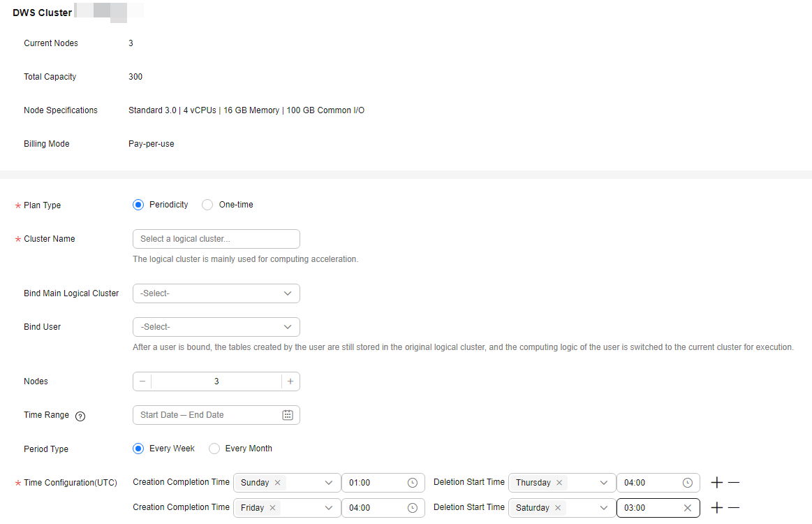Select the One-time plan type
Screen dimensions: 812x524
[x=207, y=205]
